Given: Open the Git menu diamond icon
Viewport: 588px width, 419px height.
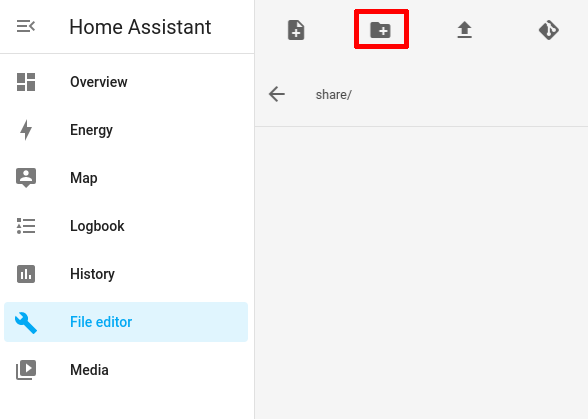Looking at the screenshot, I should (549, 30).
